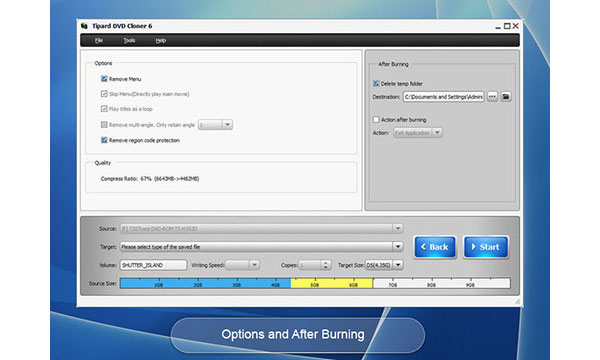Toggle Remove region code protection checkbox
Image resolution: width=600 pixels, height=360 pixels.
point(104,140)
